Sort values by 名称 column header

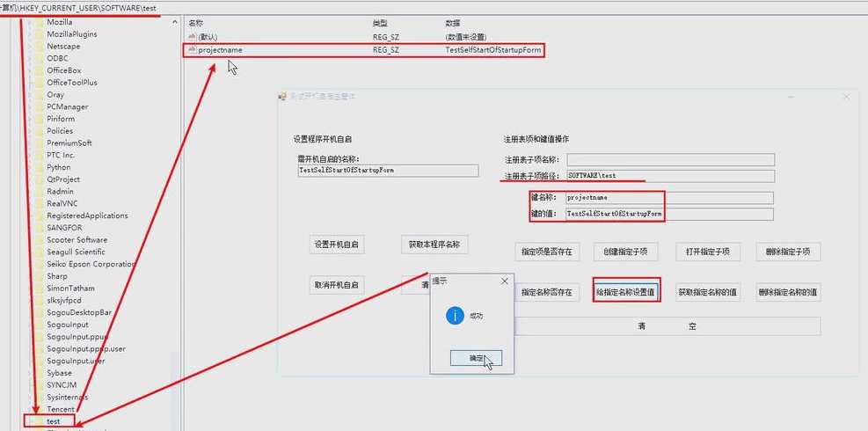tap(196, 23)
